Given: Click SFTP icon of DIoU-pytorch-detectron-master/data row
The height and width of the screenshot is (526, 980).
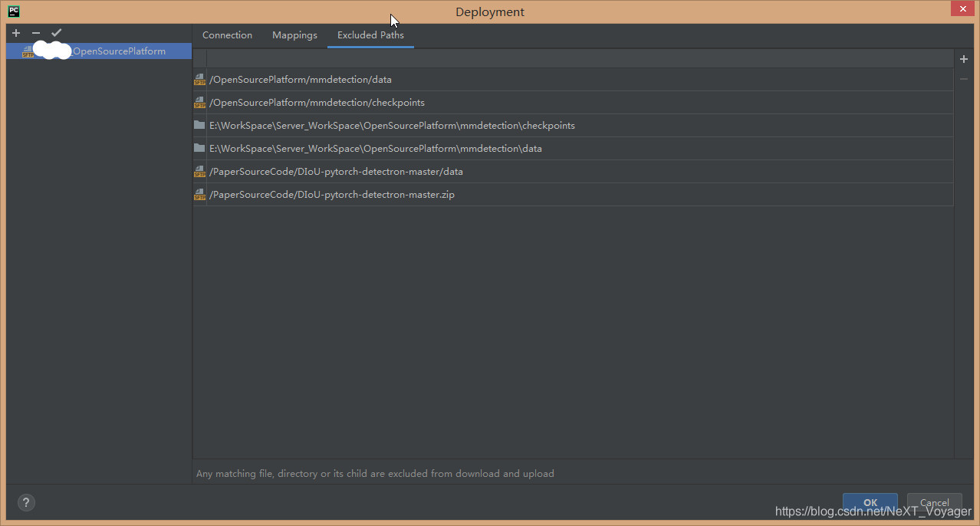Looking at the screenshot, I should pyautogui.click(x=200, y=172).
